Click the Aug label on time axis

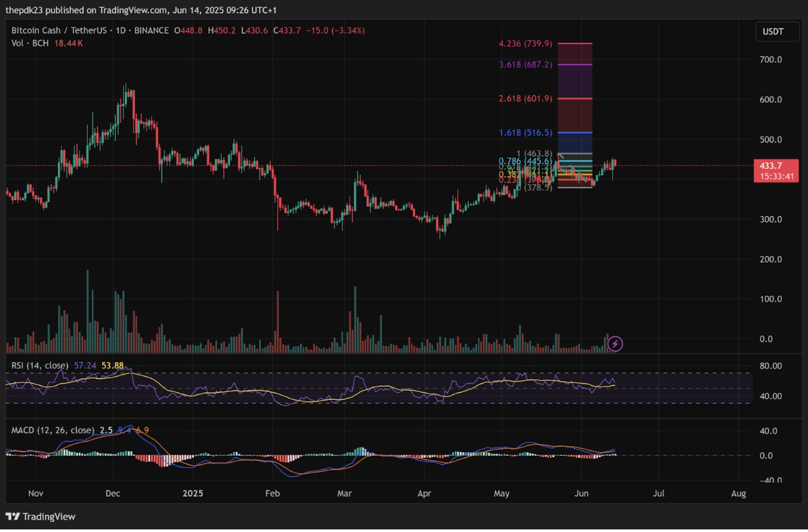click(x=738, y=494)
